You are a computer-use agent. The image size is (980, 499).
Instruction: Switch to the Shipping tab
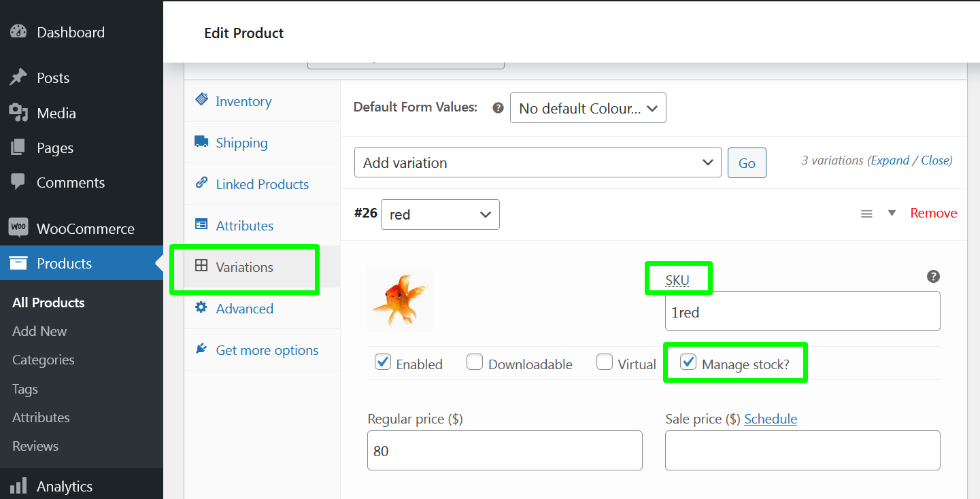[x=262, y=142]
